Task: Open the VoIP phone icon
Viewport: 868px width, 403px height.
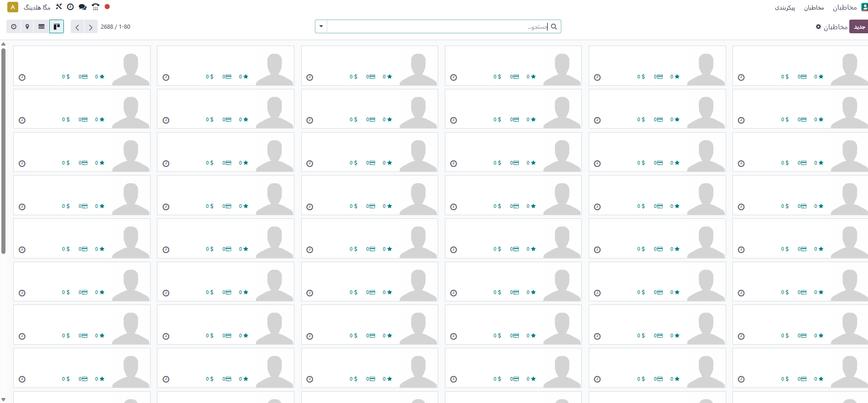Action: pyautogui.click(x=95, y=7)
